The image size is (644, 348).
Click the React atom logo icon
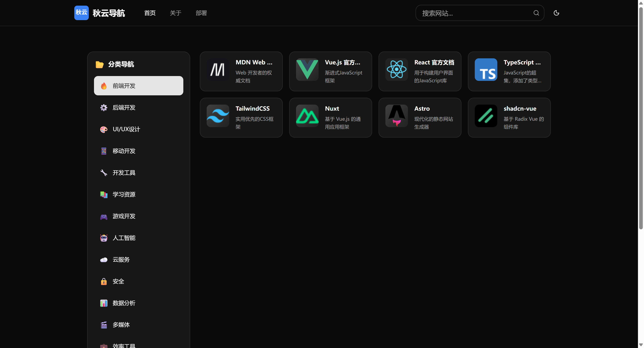point(396,70)
